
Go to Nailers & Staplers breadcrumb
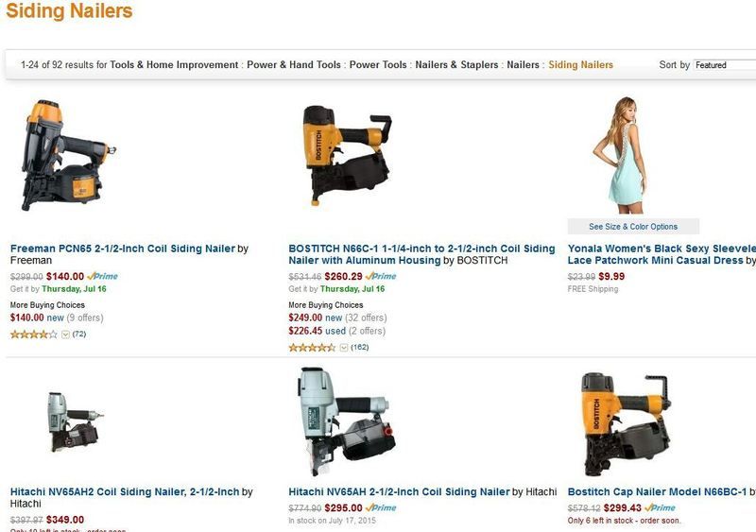click(x=456, y=64)
